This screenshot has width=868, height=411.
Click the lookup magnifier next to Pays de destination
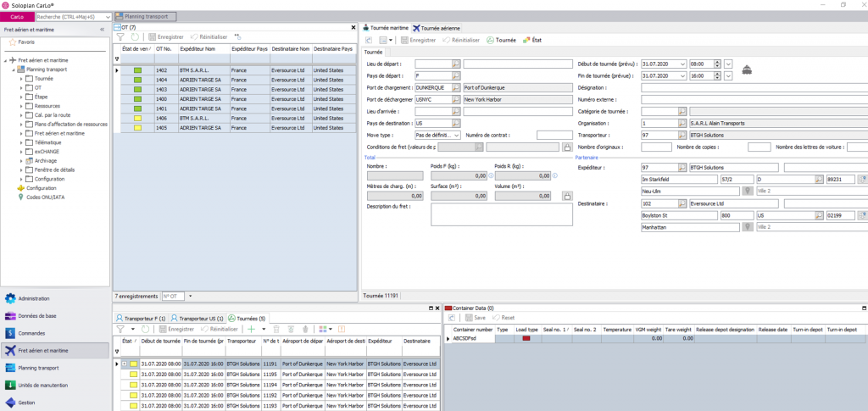(456, 124)
